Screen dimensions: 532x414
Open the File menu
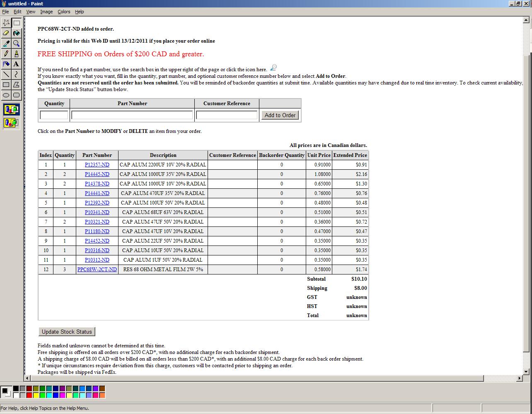pos(5,12)
